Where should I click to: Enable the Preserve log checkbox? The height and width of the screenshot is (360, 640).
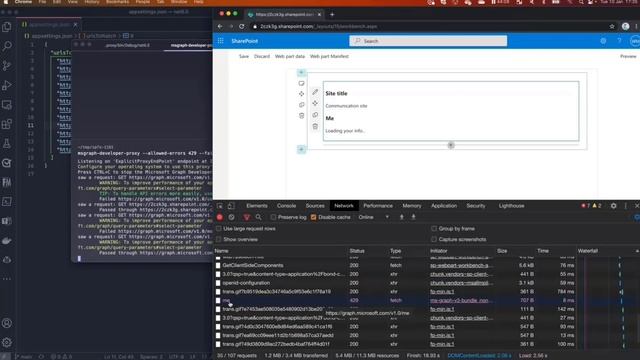273,217
